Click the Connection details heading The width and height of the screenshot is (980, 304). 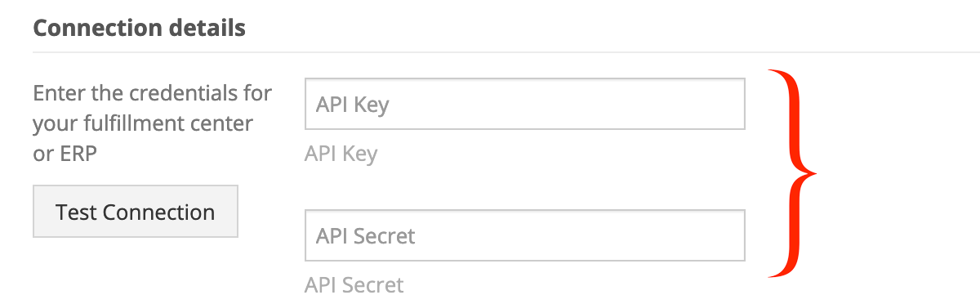pyautogui.click(x=139, y=29)
